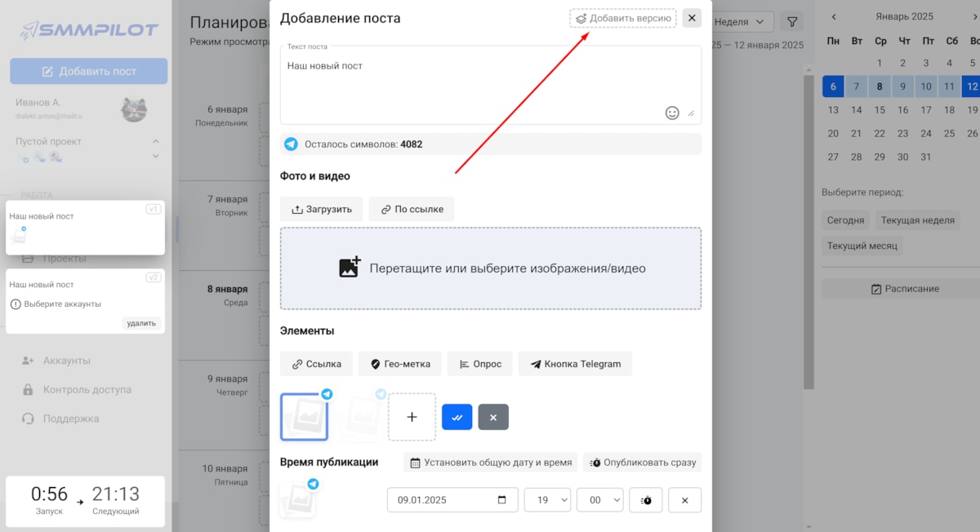The height and width of the screenshot is (532, 980).
Task: Select January 6 in the mini calendar
Action: 833,86
